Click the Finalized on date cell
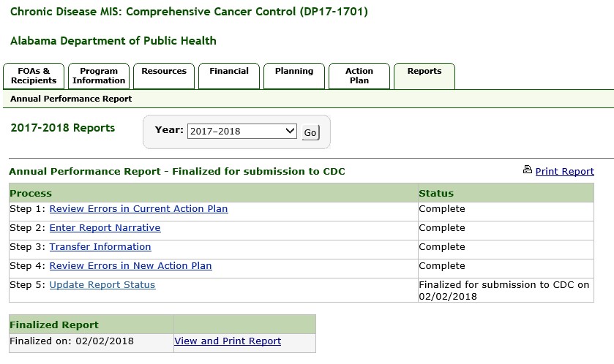 coord(72,341)
